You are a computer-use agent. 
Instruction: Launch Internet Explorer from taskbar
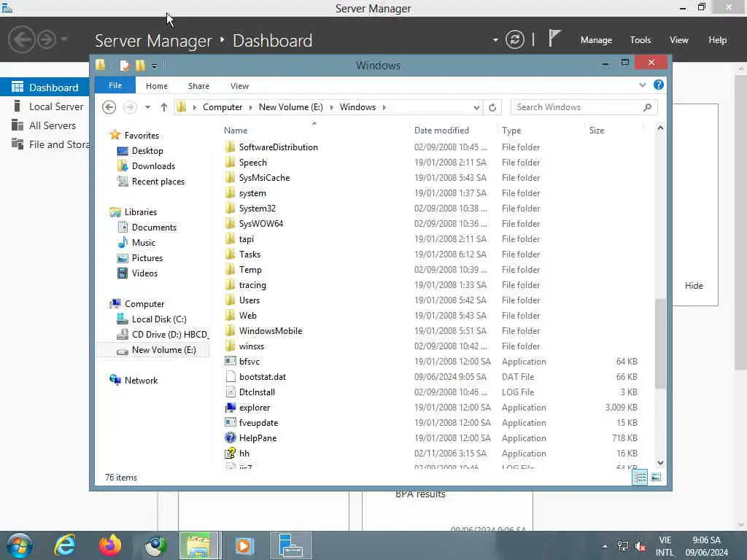pos(64,545)
